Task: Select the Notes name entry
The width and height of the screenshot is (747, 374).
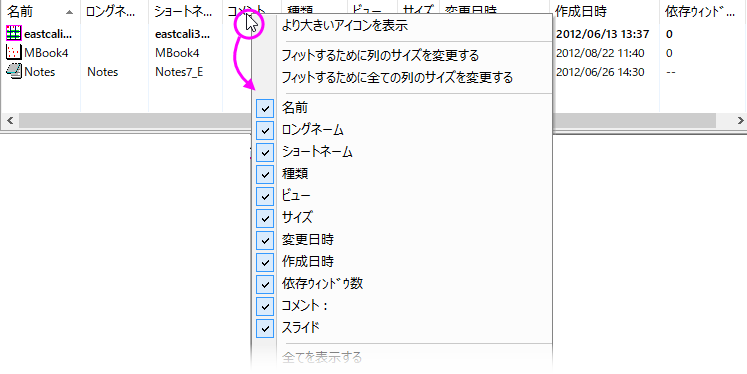Action: (x=40, y=72)
